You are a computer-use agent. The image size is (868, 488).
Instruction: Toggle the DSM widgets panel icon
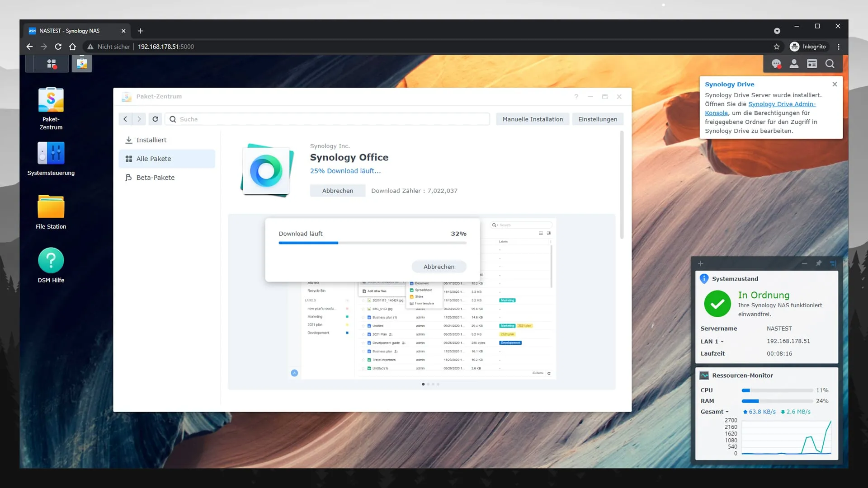point(812,64)
